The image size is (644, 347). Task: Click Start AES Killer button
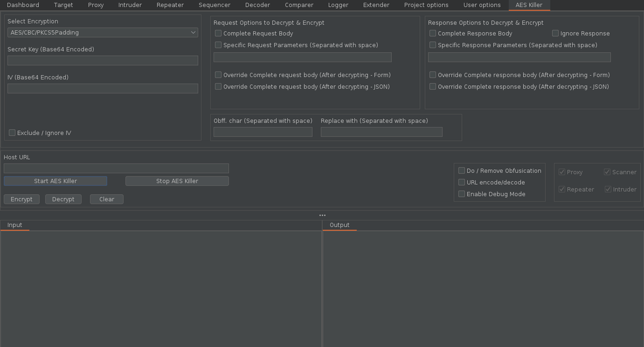(55, 181)
